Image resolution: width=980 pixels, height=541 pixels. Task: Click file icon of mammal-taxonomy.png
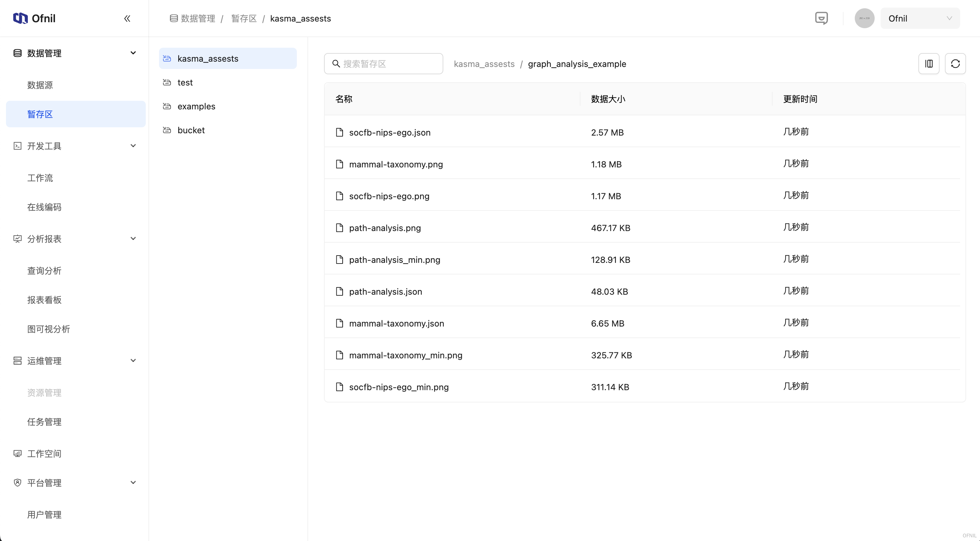(x=339, y=164)
